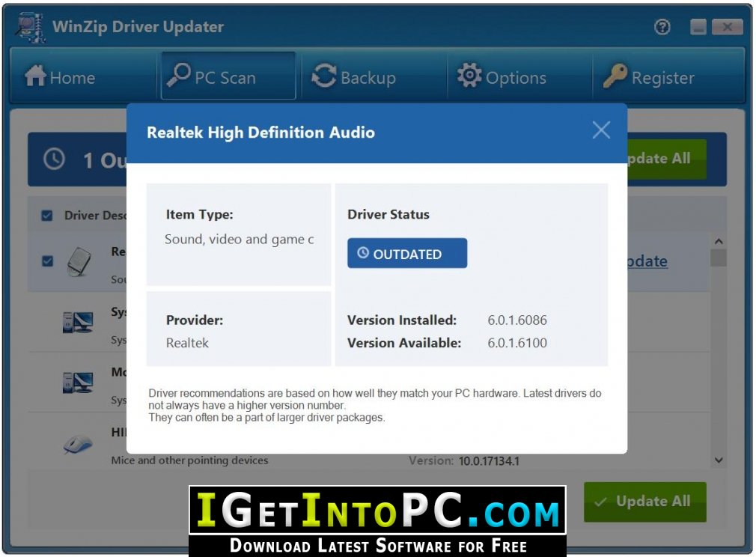Open the help question mark icon
756x557 pixels.
662,26
